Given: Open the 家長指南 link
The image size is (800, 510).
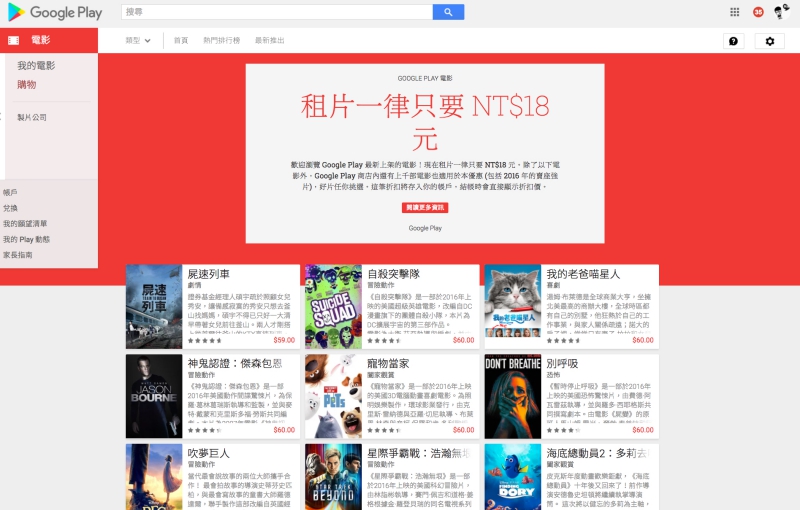Looking at the screenshot, I should [17, 254].
